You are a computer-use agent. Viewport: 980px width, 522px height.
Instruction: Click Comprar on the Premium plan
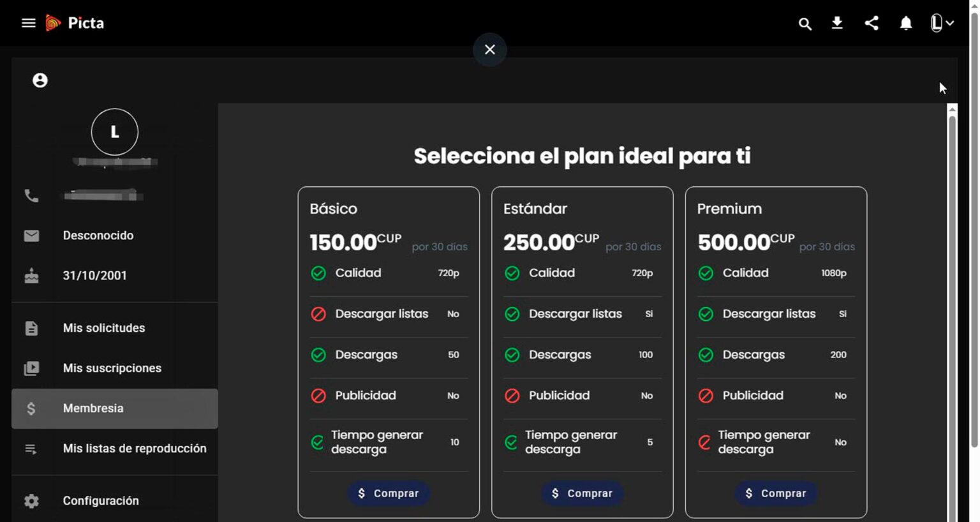[776, 493]
